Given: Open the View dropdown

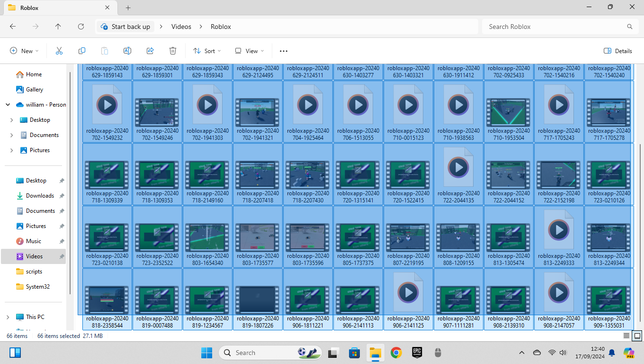Looking at the screenshot, I should click(250, 51).
